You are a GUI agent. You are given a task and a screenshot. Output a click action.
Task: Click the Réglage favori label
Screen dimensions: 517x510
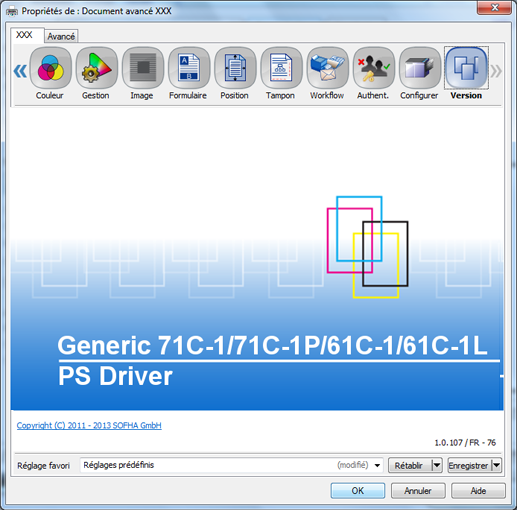pos(44,465)
